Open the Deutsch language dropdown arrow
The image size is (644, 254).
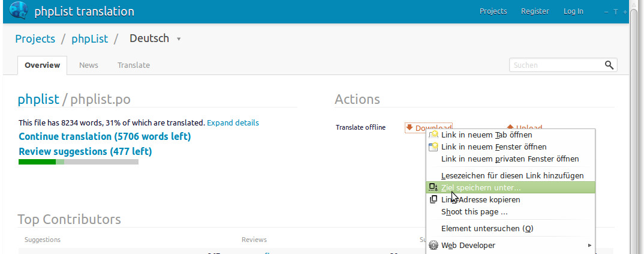tap(179, 39)
